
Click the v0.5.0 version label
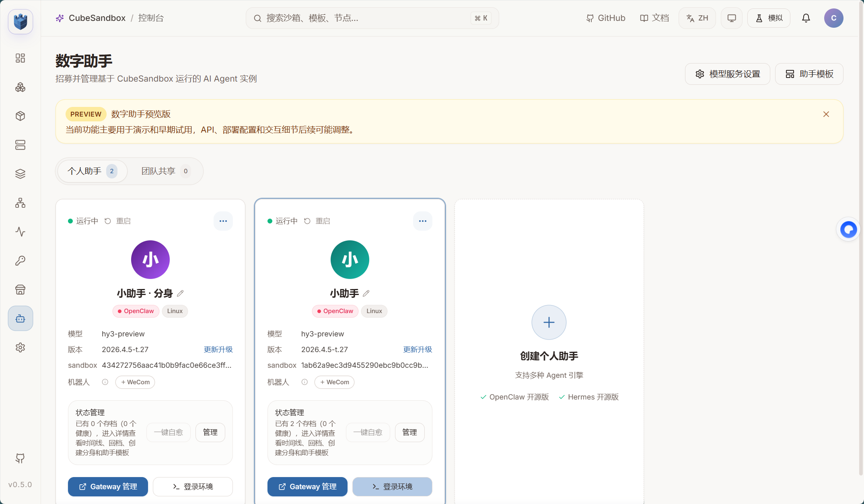point(20,485)
